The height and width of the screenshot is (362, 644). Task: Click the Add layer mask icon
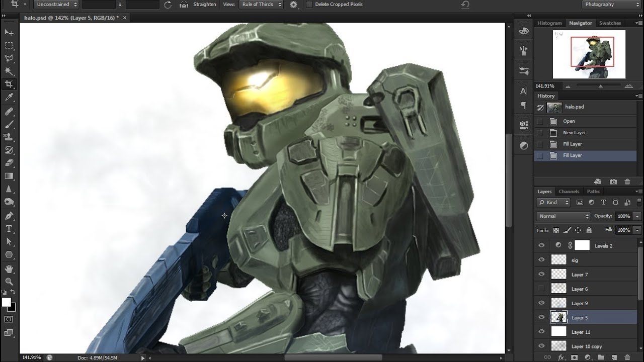coord(574,357)
